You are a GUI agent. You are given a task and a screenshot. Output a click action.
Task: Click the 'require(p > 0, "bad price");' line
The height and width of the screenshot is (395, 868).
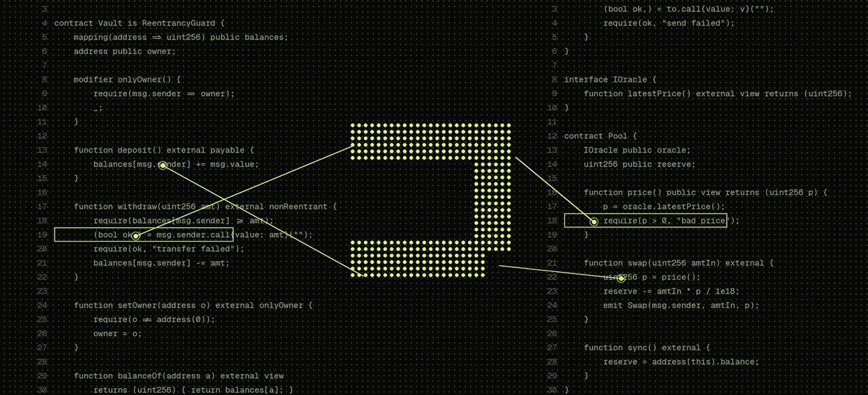click(671, 221)
